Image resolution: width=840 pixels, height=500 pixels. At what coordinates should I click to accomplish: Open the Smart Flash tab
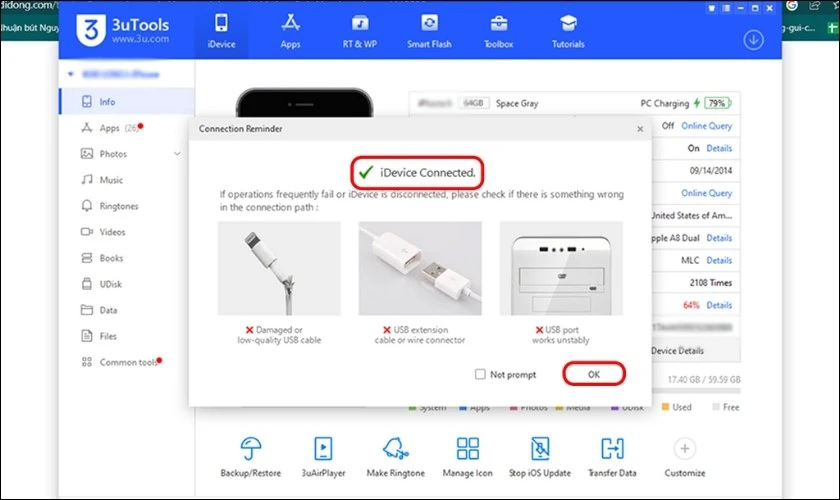[429, 31]
